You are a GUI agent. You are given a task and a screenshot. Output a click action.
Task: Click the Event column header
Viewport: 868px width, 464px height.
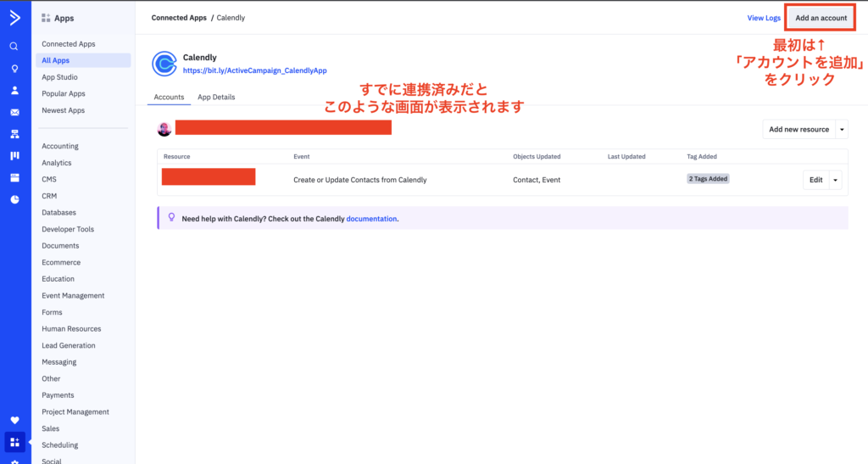[x=301, y=157]
